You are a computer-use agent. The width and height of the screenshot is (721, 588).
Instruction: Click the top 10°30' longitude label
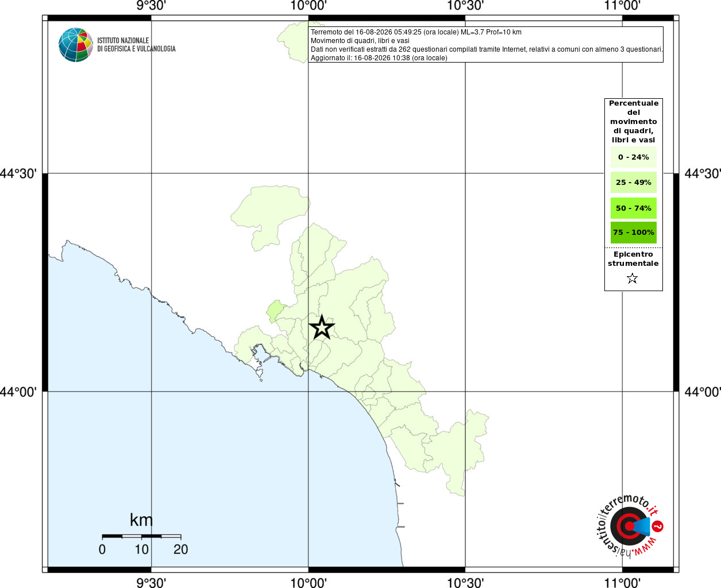coord(465,6)
